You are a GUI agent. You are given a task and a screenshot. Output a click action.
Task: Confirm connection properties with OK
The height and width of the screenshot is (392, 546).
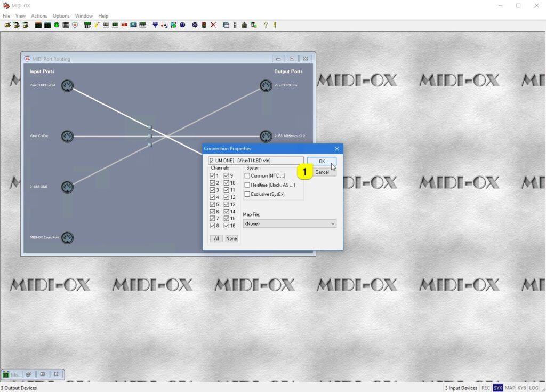tap(322, 161)
